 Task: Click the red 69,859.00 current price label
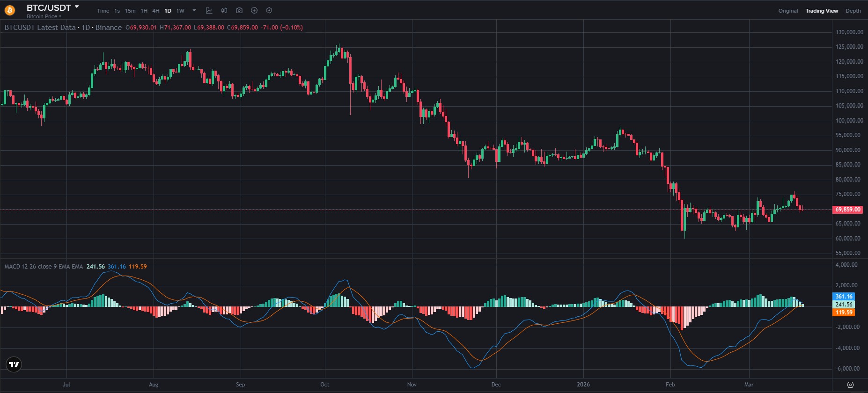[x=848, y=210]
